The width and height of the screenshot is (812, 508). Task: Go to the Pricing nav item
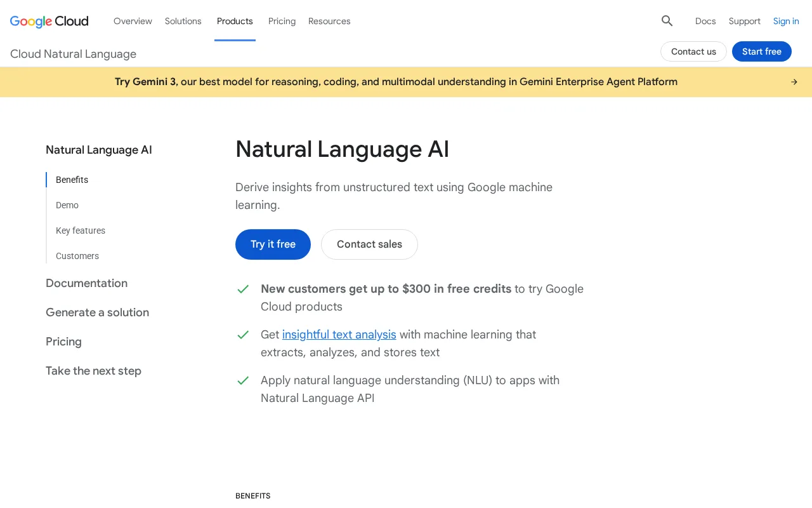coord(282,21)
